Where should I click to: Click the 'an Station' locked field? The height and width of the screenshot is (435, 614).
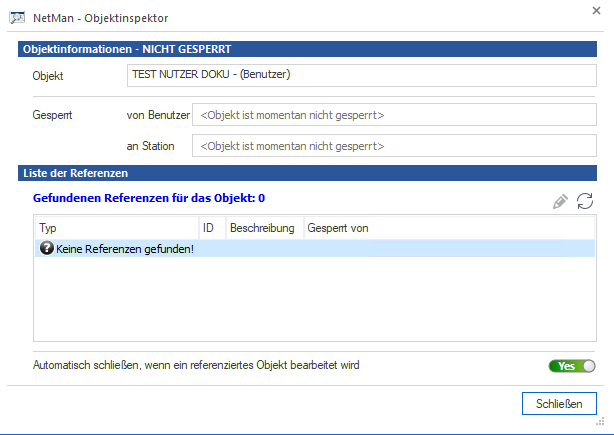(x=394, y=146)
